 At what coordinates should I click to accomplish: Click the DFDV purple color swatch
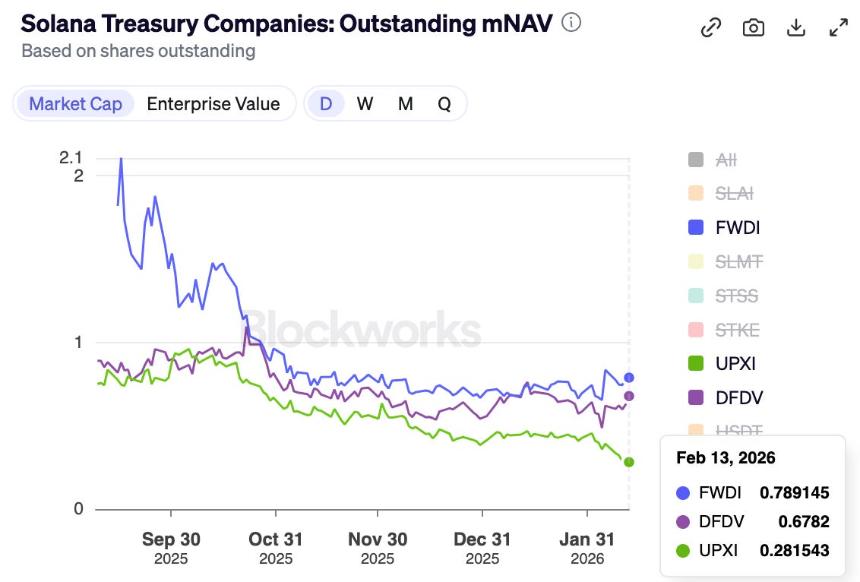click(695, 398)
